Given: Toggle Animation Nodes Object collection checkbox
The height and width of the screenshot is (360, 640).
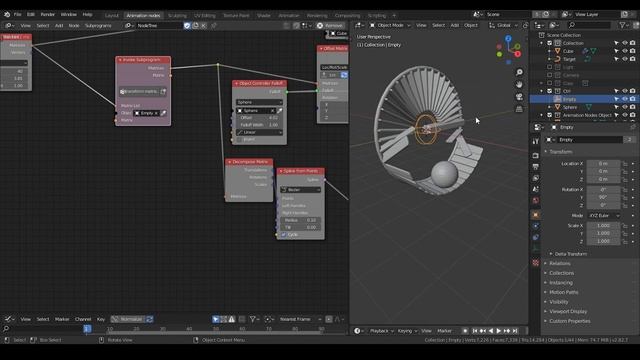Looking at the screenshot, I should (x=549, y=115).
